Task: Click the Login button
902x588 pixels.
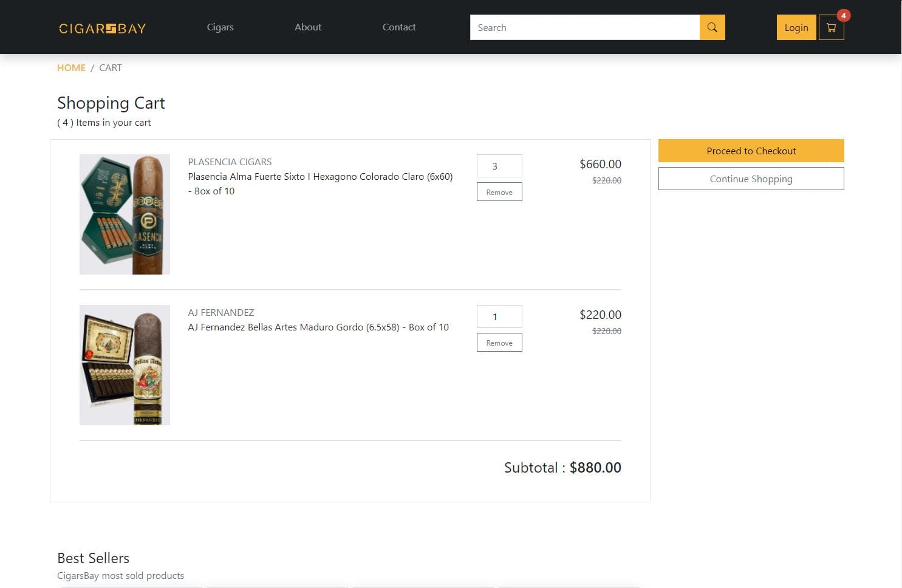Action: pos(796,27)
